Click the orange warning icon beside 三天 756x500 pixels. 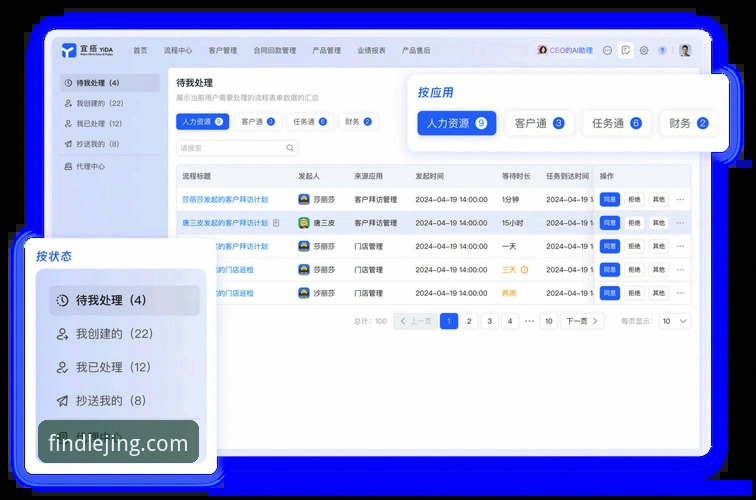point(524,270)
